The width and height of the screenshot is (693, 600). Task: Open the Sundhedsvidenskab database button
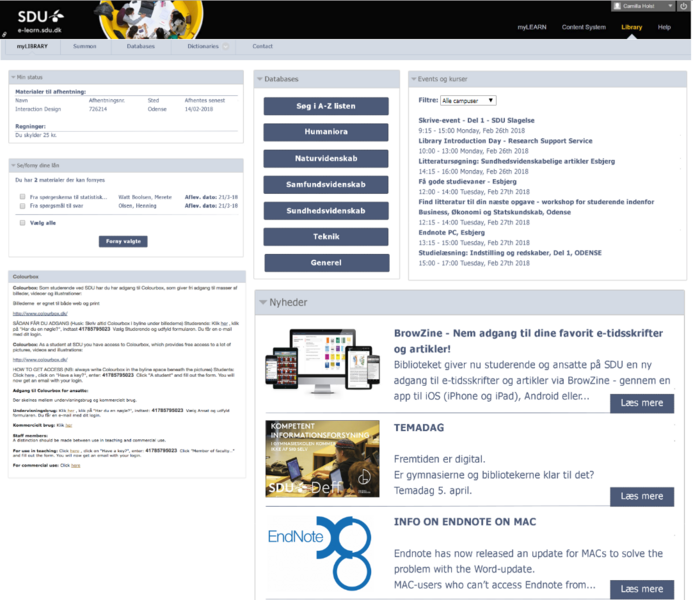click(325, 211)
